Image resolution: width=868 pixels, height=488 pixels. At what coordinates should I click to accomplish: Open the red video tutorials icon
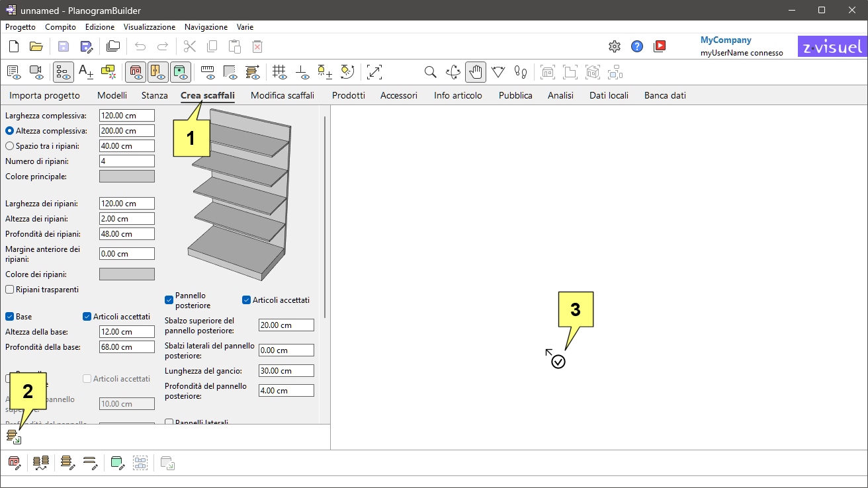coord(660,46)
